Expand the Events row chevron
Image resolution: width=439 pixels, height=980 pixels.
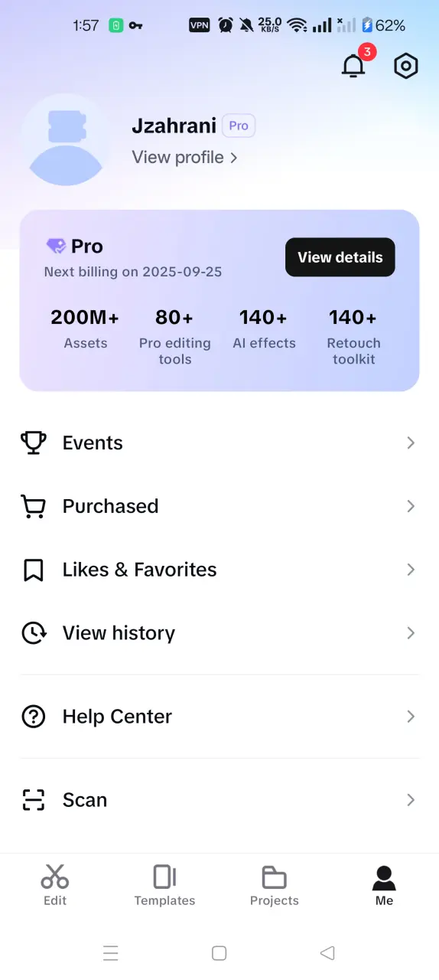point(411,443)
